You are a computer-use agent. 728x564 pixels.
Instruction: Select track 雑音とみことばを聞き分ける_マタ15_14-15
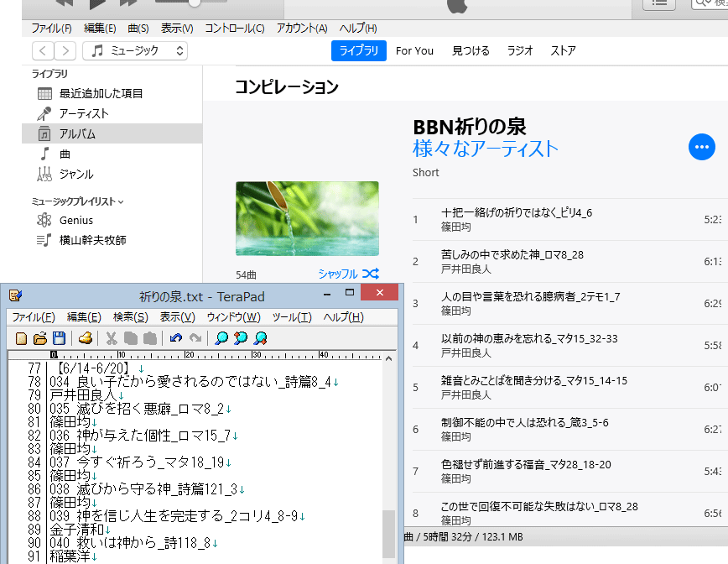[570, 388]
